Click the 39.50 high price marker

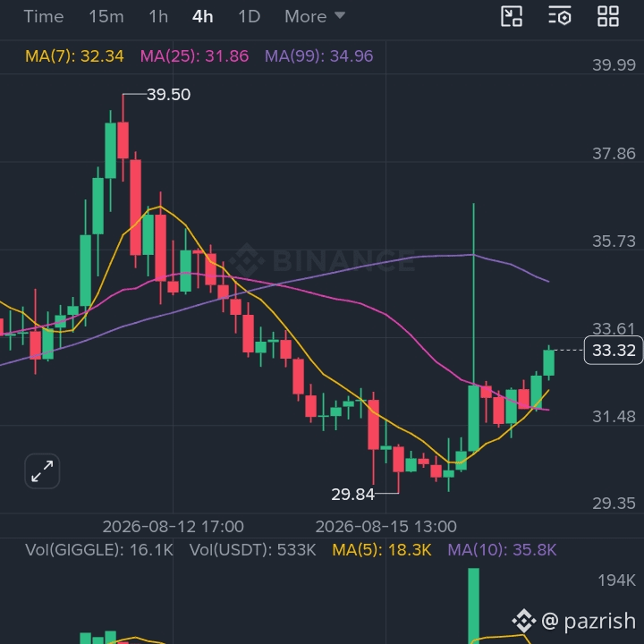pos(168,95)
